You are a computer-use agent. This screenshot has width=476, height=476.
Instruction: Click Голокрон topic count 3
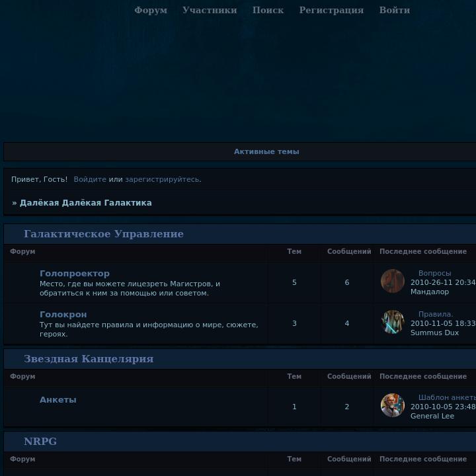[294, 323]
